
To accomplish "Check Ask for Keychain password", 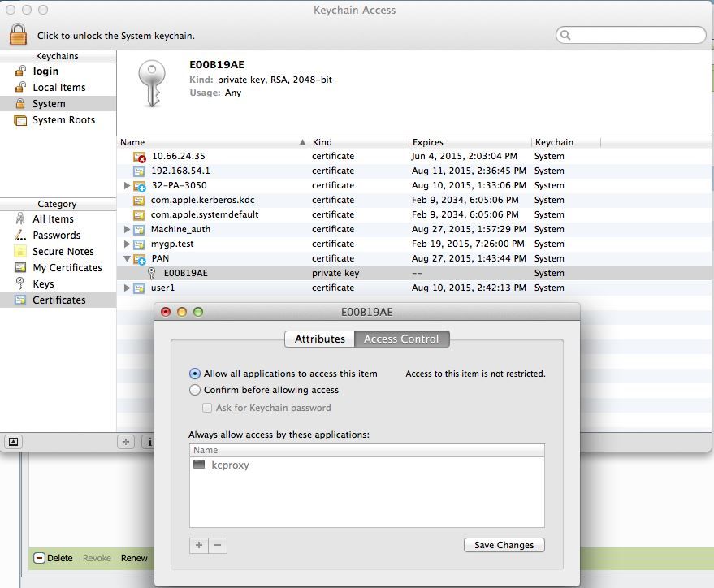I will pos(207,408).
